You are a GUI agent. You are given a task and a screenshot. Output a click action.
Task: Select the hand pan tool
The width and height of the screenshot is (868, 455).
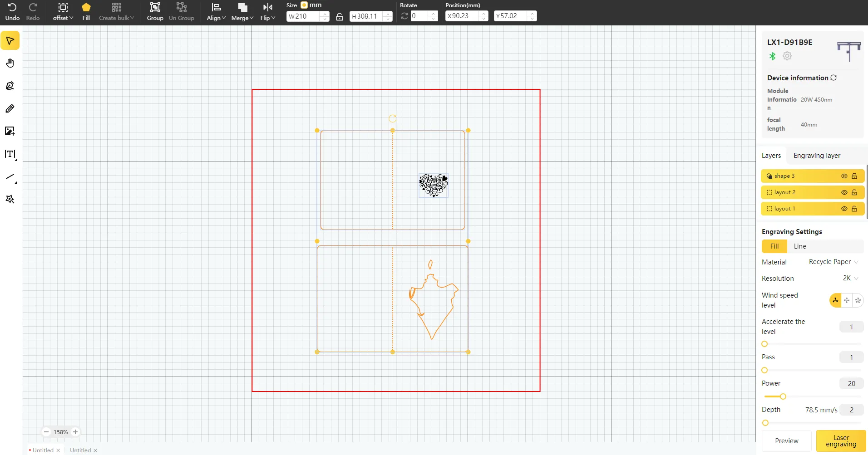pyautogui.click(x=10, y=63)
